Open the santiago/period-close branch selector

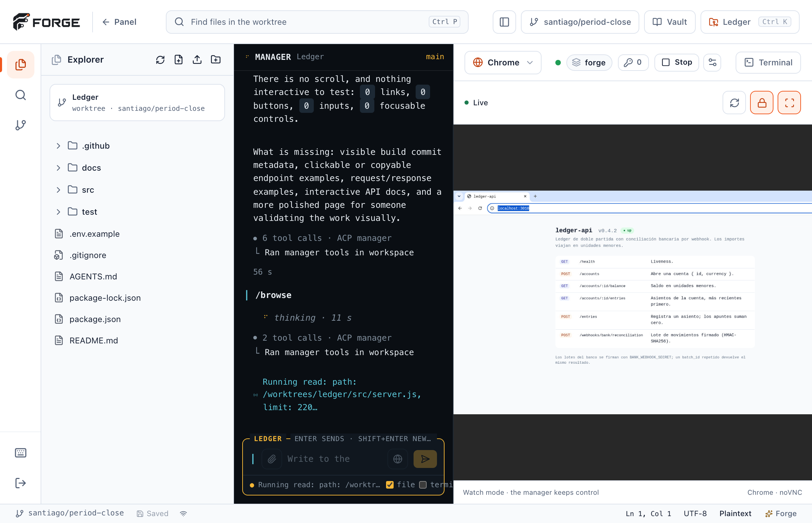coord(580,22)
